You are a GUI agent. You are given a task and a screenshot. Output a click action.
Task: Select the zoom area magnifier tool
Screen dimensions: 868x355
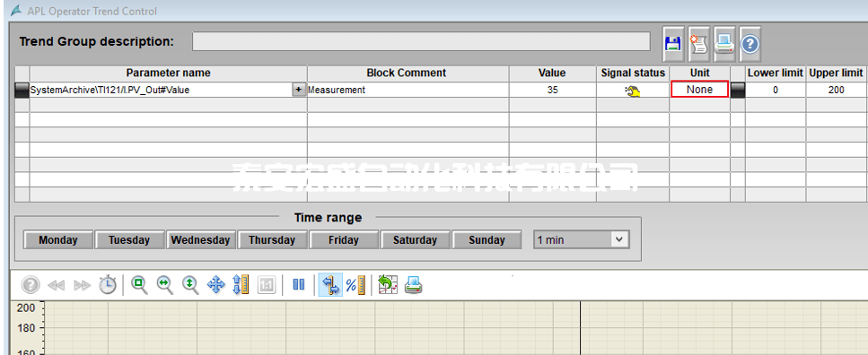pyautogui.click(x=139, y=285)
